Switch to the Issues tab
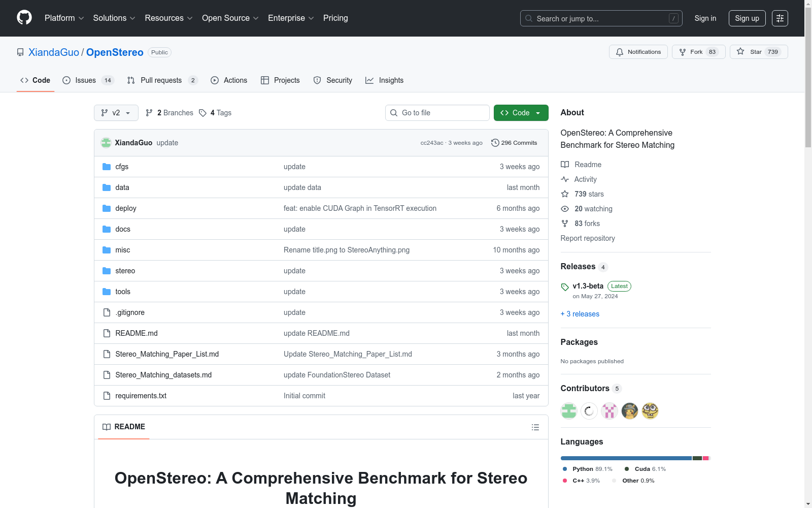This screenshot has height=508, width=812. coord(88,80)
